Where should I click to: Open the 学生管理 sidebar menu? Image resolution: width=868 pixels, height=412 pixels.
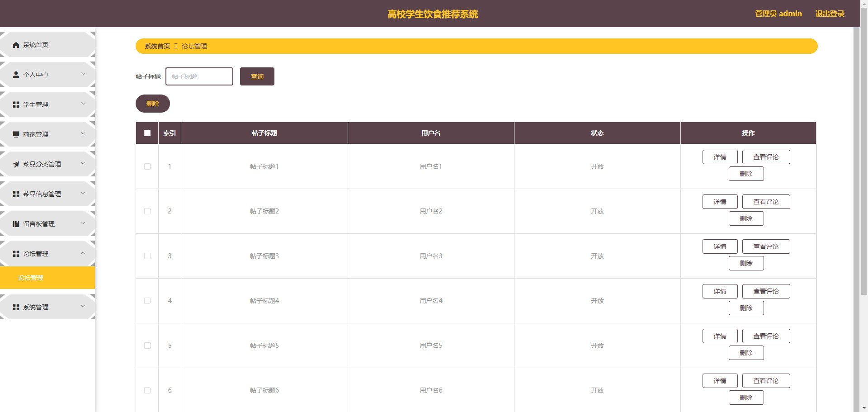(47, 104)
